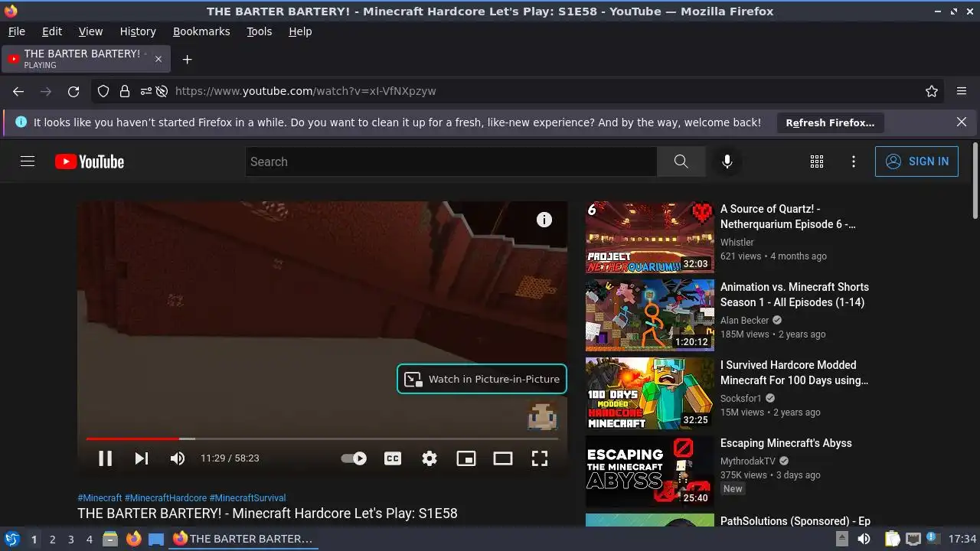Open system volume control in tray
The image size is (980, 551).
(x=864, y=539)
